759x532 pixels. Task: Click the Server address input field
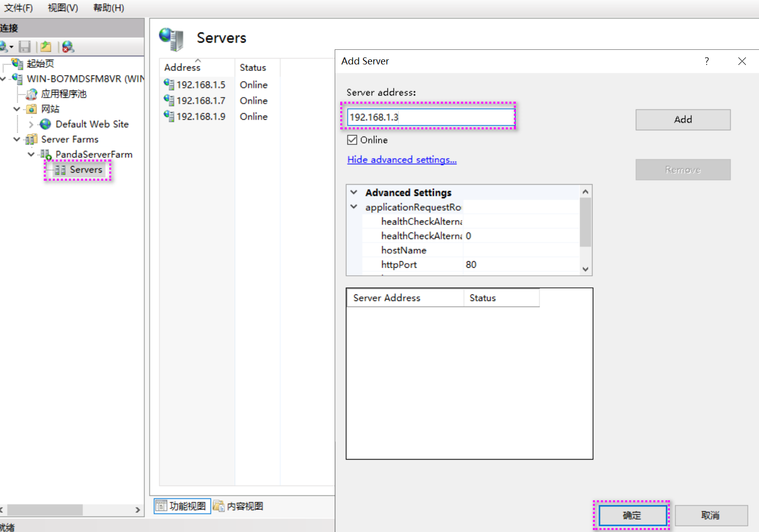point(430,117)
